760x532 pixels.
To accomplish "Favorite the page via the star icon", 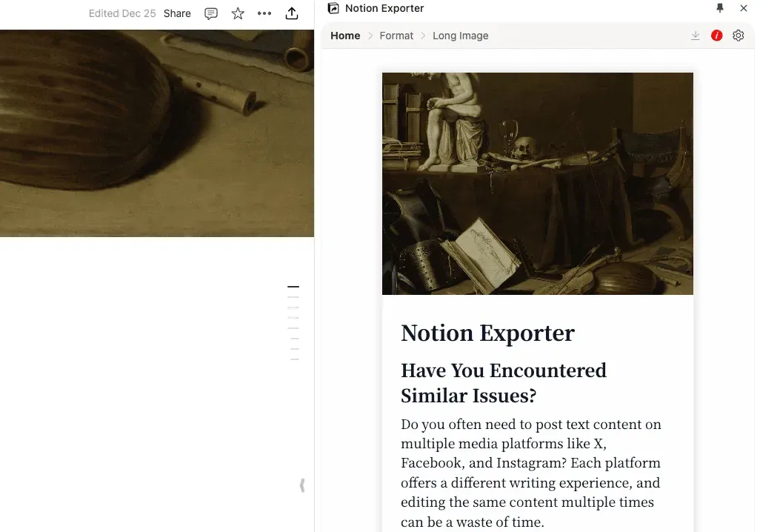I will pos(238,13).
